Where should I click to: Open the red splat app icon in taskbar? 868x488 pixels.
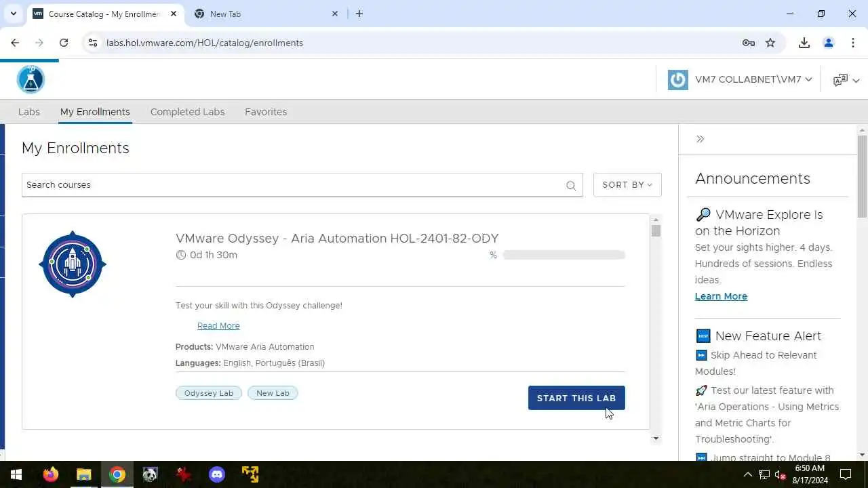(183, 474)
